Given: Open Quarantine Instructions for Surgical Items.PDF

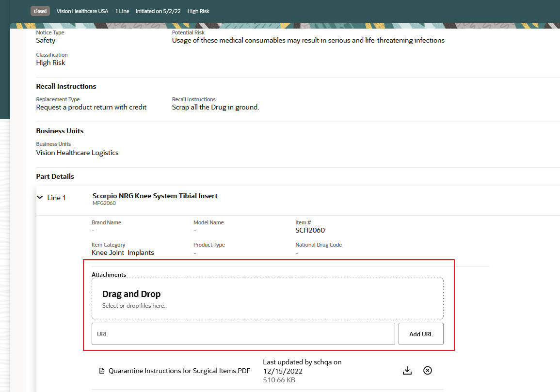Looking at the screenshot, I should coord(179,371).
